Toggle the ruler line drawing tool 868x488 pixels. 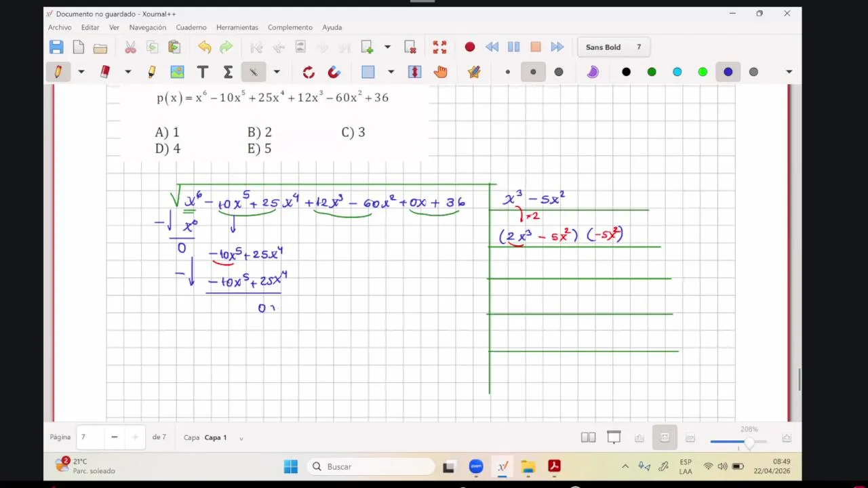253,72
